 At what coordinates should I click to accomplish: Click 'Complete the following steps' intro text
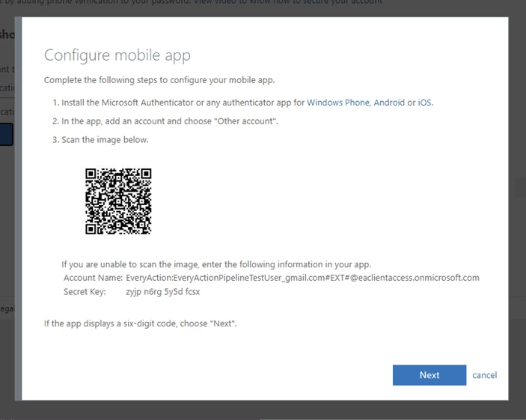[159, 80]
